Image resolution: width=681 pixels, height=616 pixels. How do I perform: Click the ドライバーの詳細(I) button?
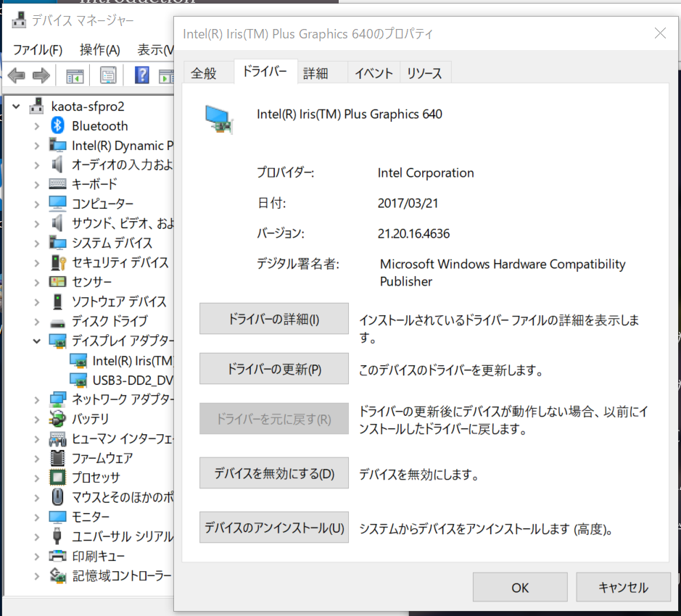click(x=273, y=319)
